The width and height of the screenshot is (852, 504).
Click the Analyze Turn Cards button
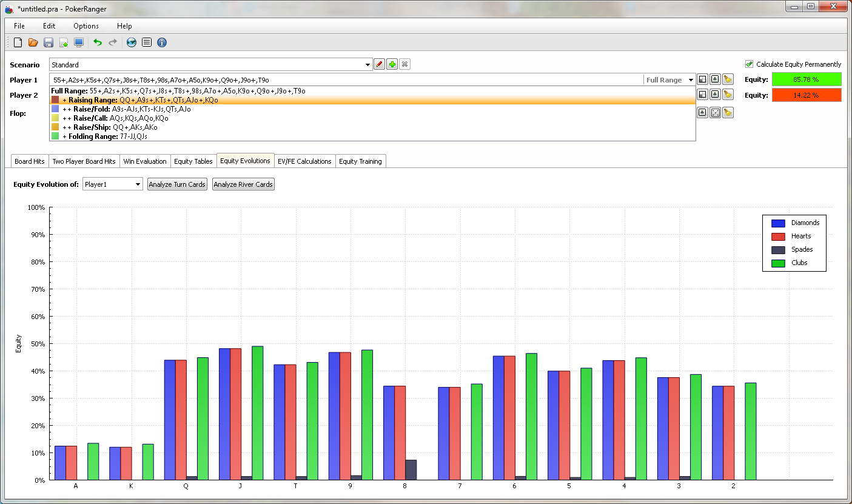(x=177, y=184)
